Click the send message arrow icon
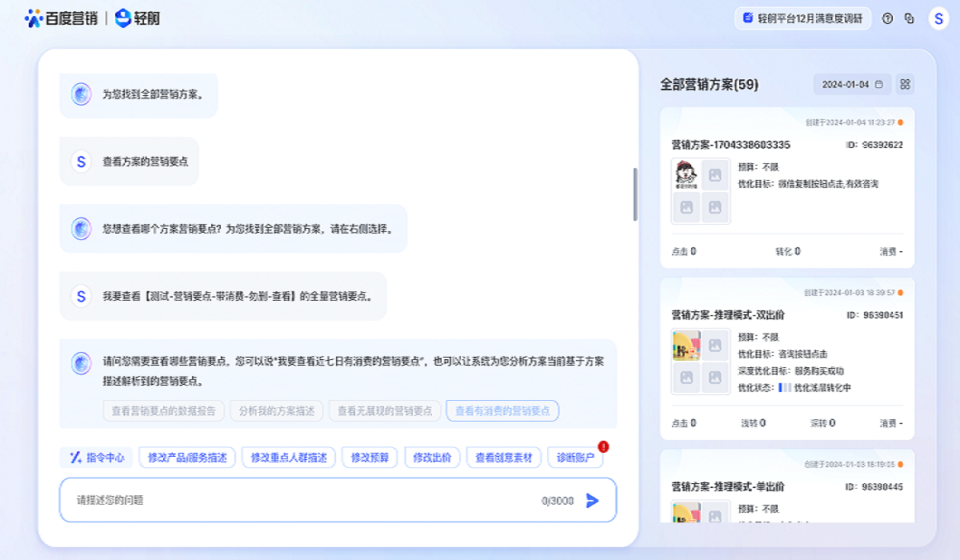 click(592, 501)
